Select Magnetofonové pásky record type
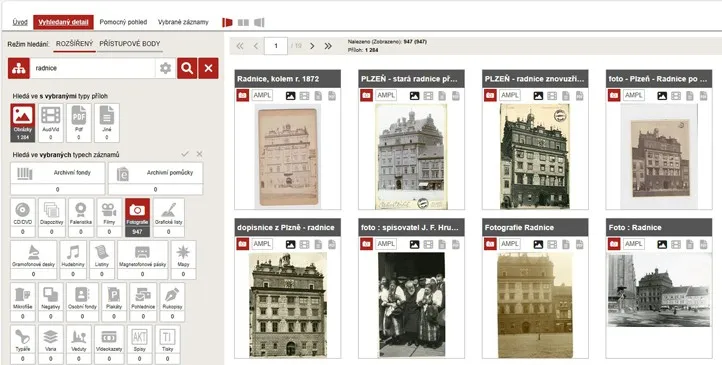The width and height of the screenshot is (722, 365). tap(142, 260)
